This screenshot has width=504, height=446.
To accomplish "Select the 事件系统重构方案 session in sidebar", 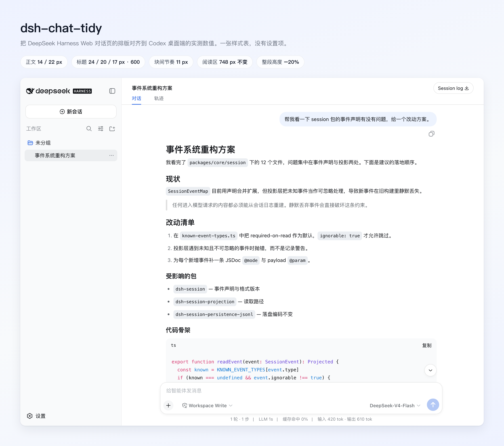I will (x=71, y=155).
